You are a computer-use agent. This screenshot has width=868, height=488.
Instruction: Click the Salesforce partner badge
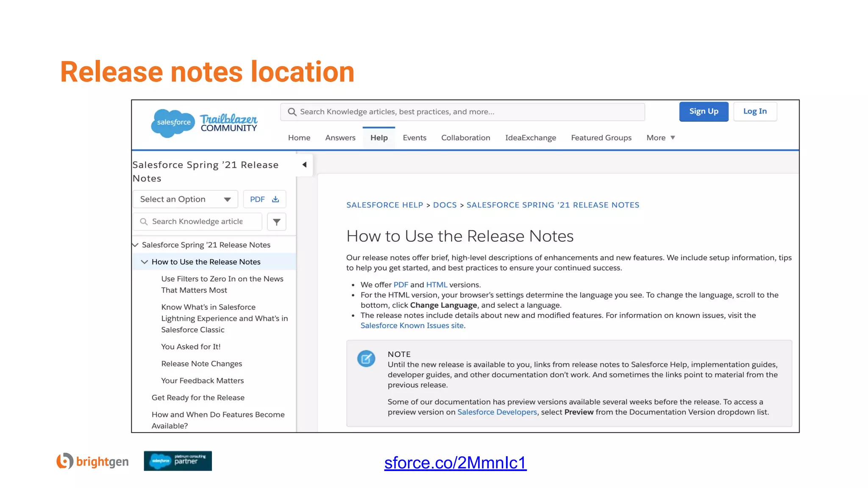tap(178, 461)
